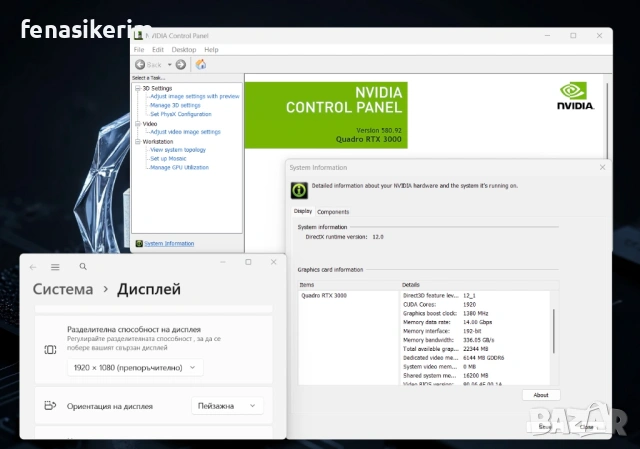
Task: Close the System Information dialog
Action: pos(602,167)
